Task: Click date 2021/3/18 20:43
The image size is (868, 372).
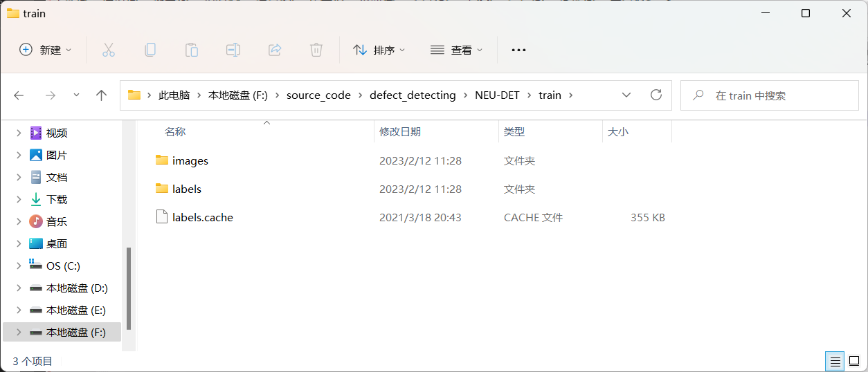Action: (x=420, y=217)
